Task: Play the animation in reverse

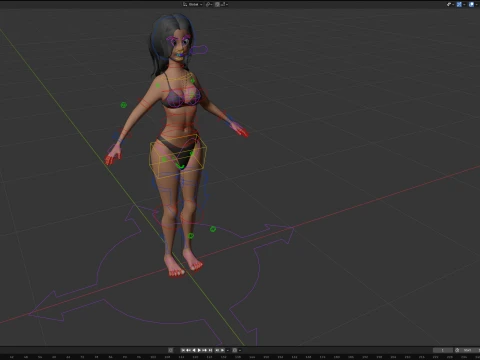Action: 194,350
